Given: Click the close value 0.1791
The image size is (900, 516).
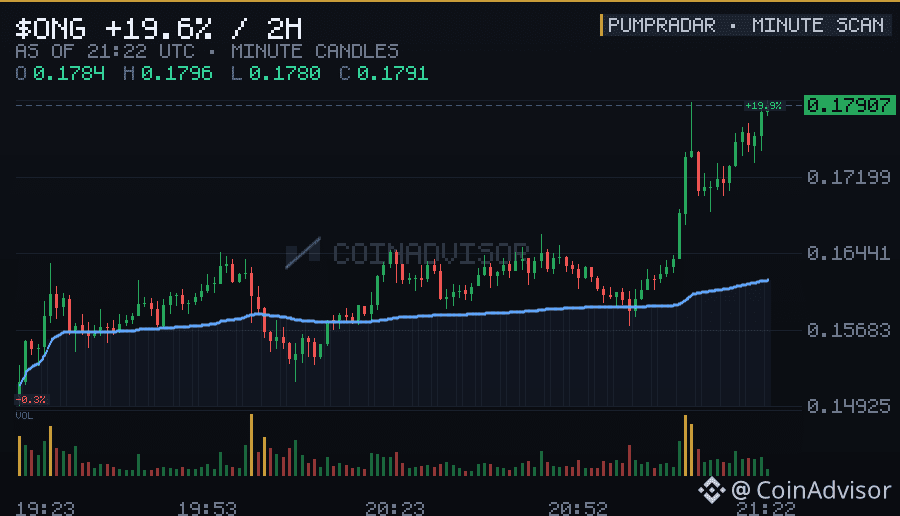Looking at the screenshot, I should click(393, 73).
